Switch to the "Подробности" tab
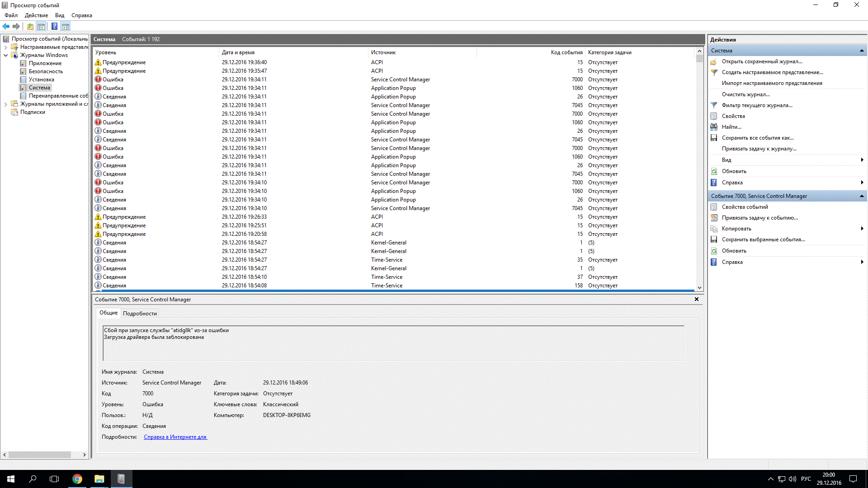The image size is (868, 488). (140, 313)
